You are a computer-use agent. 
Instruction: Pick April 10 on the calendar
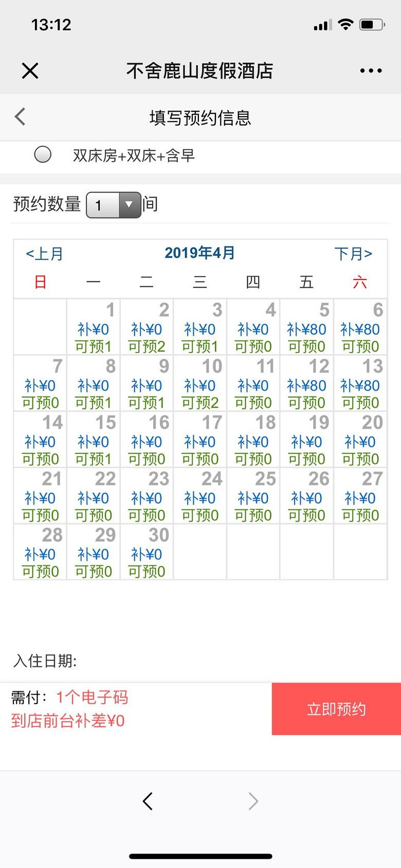(200, 383)
